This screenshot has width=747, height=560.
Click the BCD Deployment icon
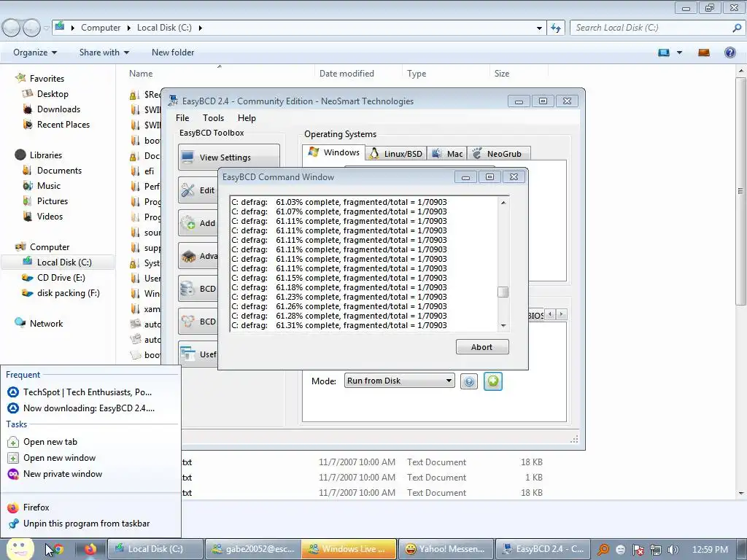(187, 322)
